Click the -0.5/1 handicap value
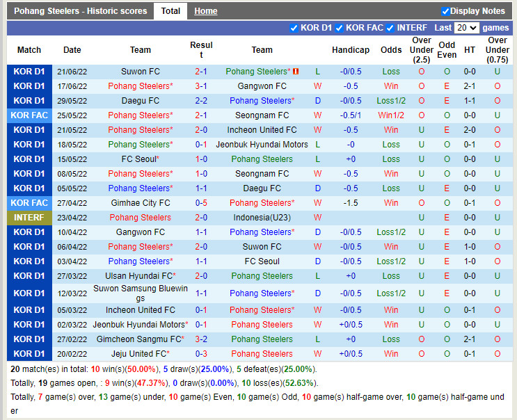517x420 pixels. [x=351, y=115]
